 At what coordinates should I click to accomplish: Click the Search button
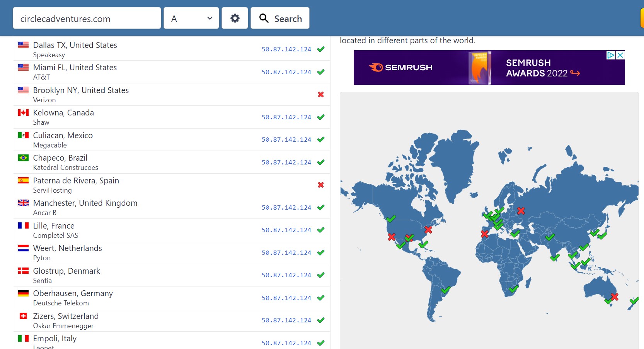pos(280,18)
